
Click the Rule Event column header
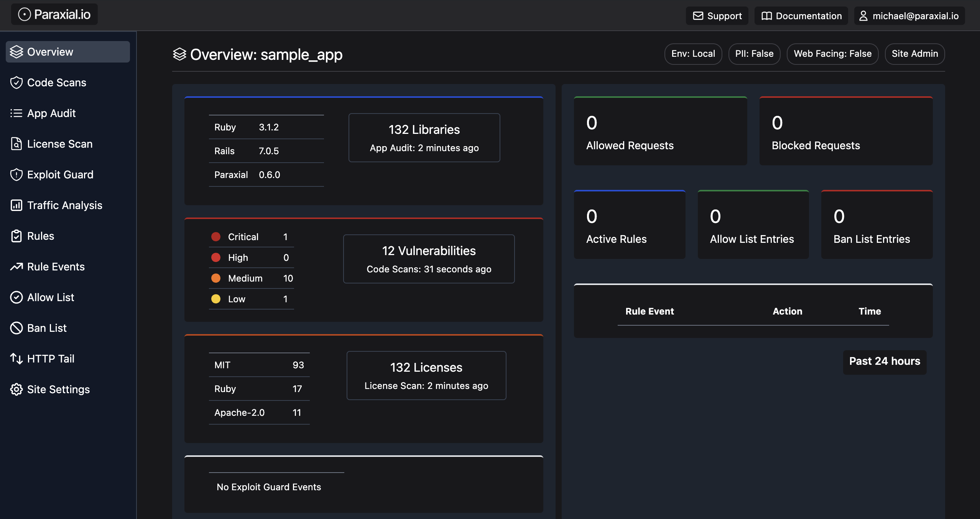tap(649, 311)
